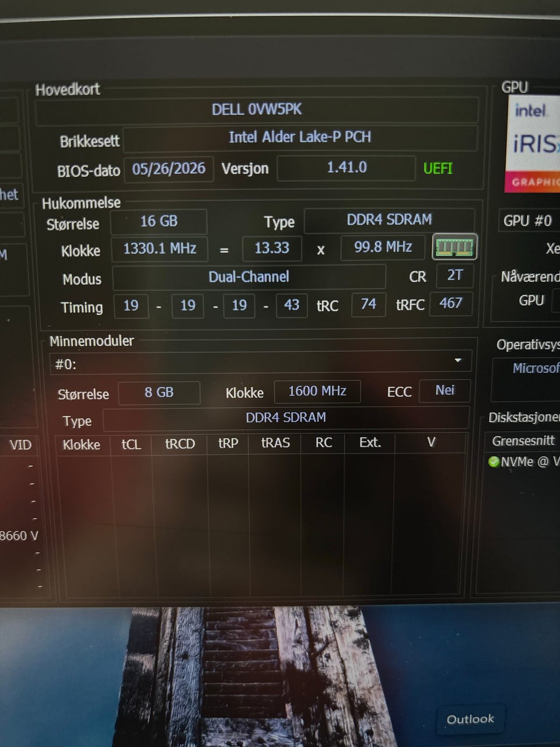Click the tRFC value 467

[x=450, y=303]
